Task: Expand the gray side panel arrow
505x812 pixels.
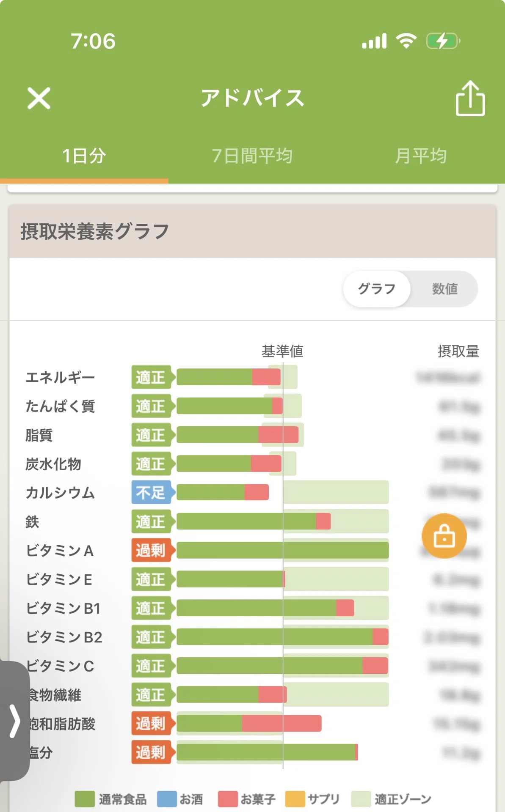Action: [x=15, y=721]
